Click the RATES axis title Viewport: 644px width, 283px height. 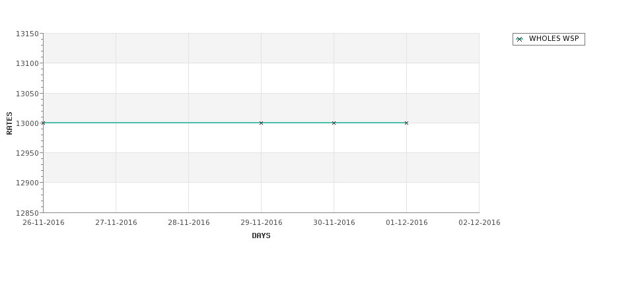[x=9, y=123]
